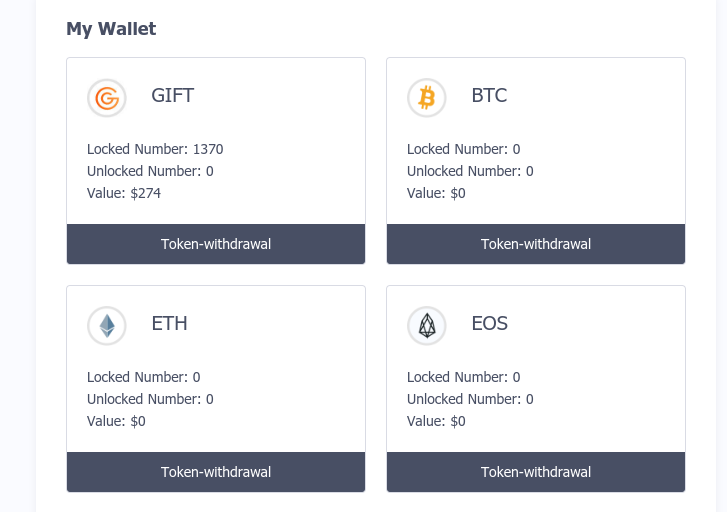Click the BTC Value $0 text
Image resolution: width=727 pixels, height=512 pixels.
pos(436,193)
